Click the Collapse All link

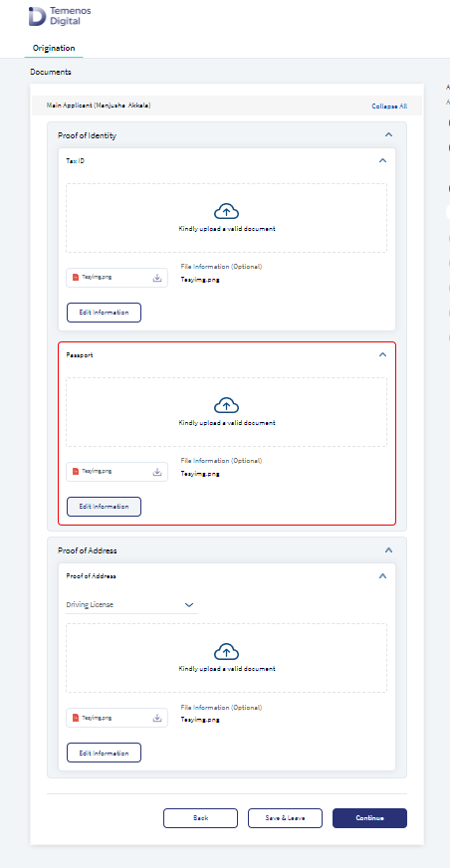pos(389,106)
